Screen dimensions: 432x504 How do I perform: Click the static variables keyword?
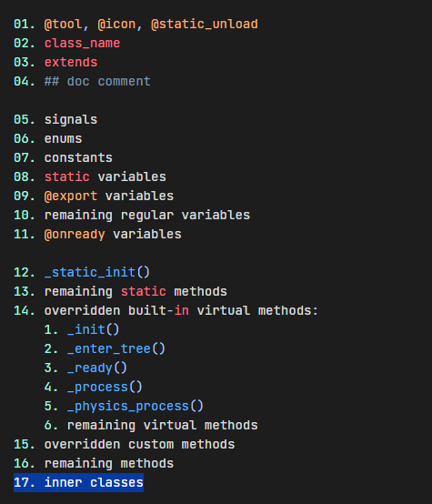67,176
